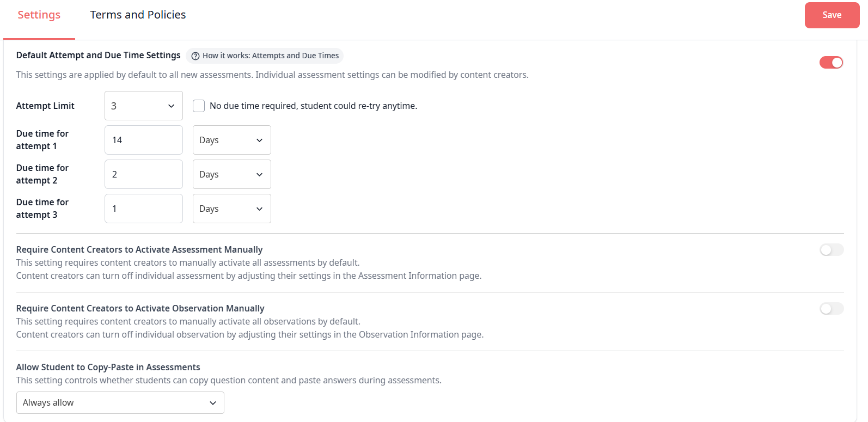
Task: Enable Require Activate Observation Manually toggle
Action: tap(831, 309)
